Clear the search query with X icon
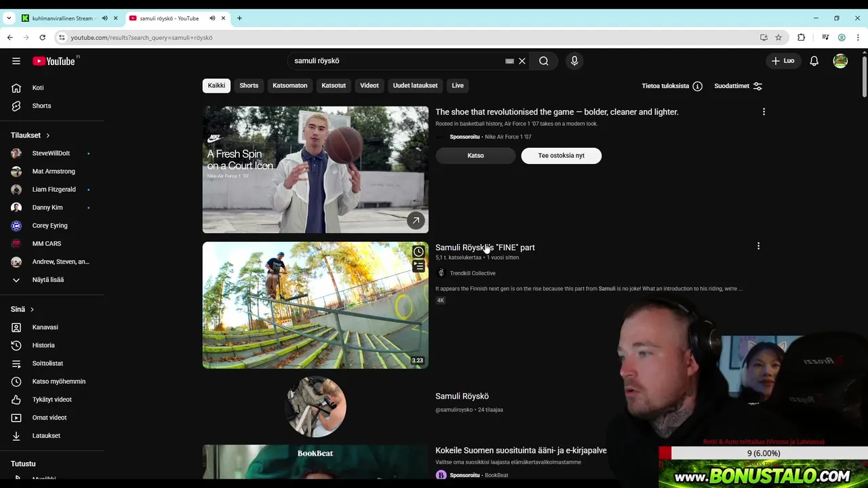The image size is (868, 488). pos(522,61)
